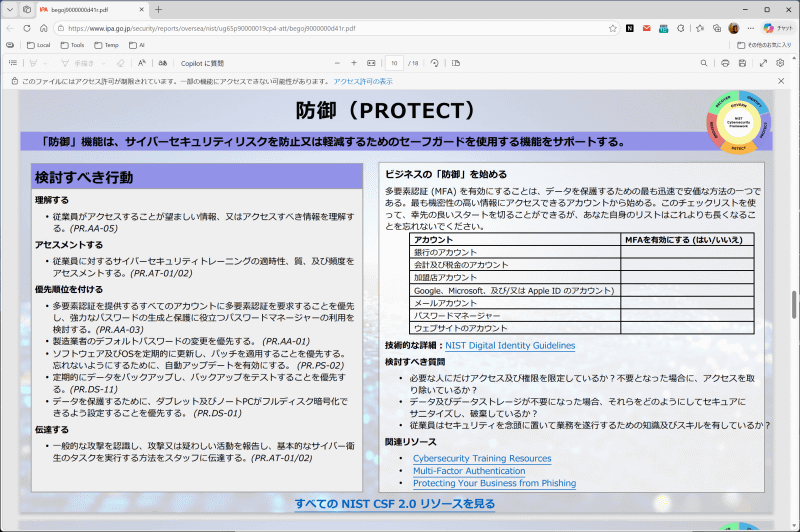Save the PDF with the disk icon
Screen dimensions: 800x532
coord(742,63)
